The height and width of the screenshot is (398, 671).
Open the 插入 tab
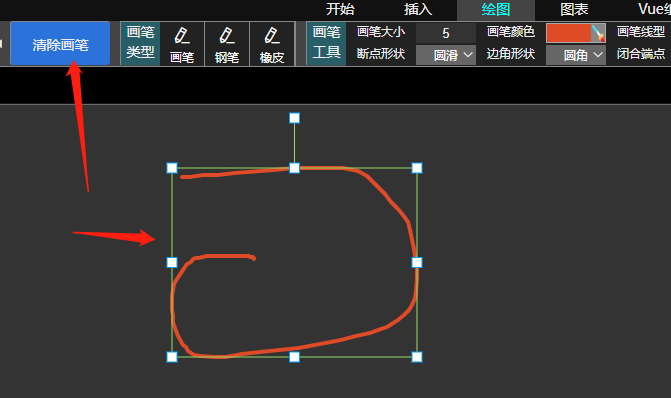click(418, 9)
